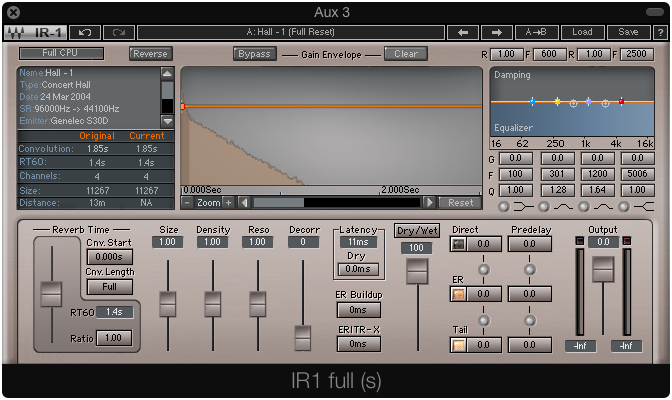Click the Ratio 1.00 field
This screenshot has width=672, height=400.
(x=114, y=338)
